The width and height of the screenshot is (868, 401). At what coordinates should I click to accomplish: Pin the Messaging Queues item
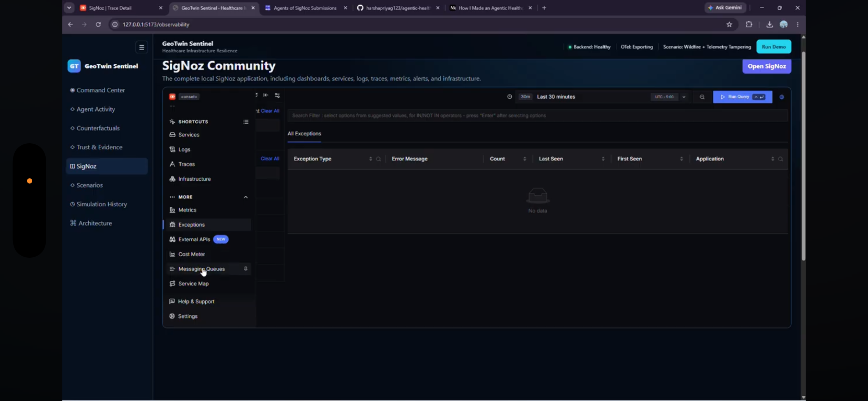[246, 269]
